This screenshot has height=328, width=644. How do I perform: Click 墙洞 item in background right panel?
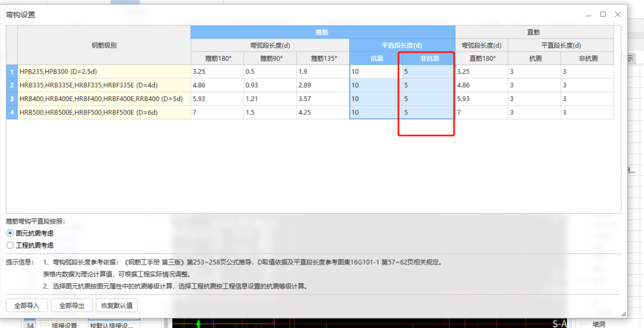click(x=599, y=323)
